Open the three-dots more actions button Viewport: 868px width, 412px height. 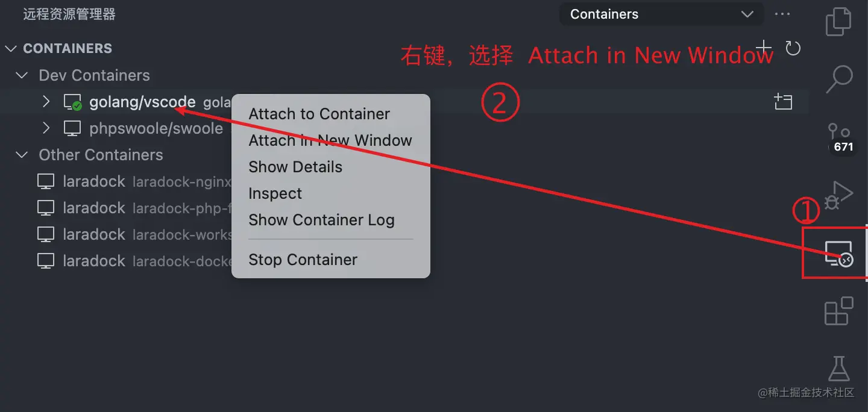[782, 14]
